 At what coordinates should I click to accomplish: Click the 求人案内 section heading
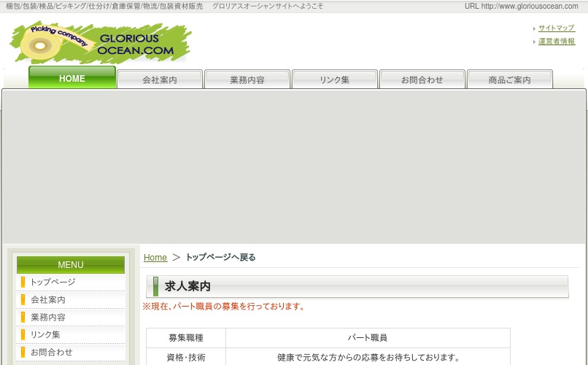click(x=187, y=286)
